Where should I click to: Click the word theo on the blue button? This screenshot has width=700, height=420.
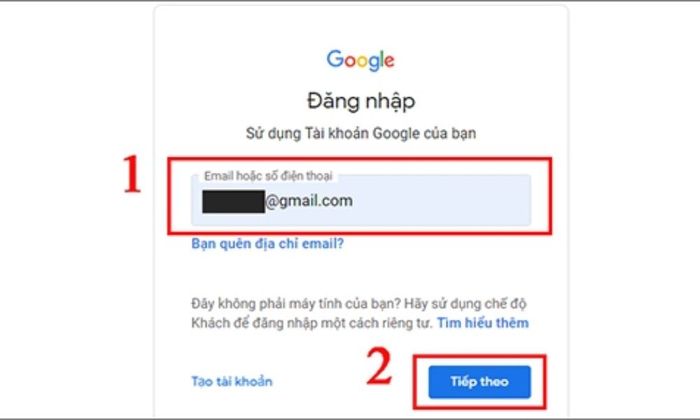[x=494, y=382]
